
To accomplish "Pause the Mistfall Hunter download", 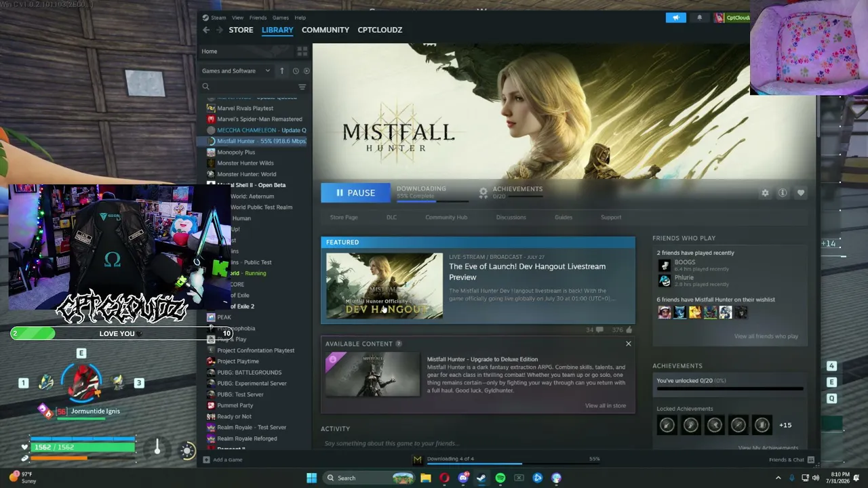I will [355, 193].
